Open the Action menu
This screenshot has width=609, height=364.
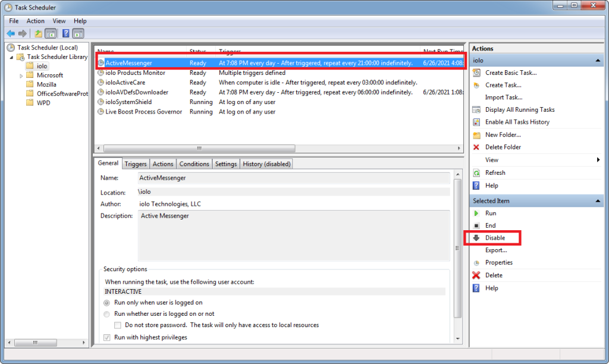click(x=35, y=21)
